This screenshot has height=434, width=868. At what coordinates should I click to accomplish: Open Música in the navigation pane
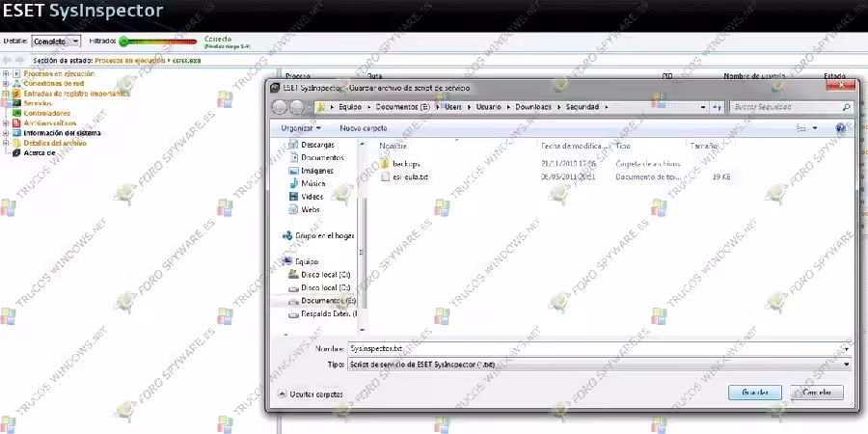312,183
